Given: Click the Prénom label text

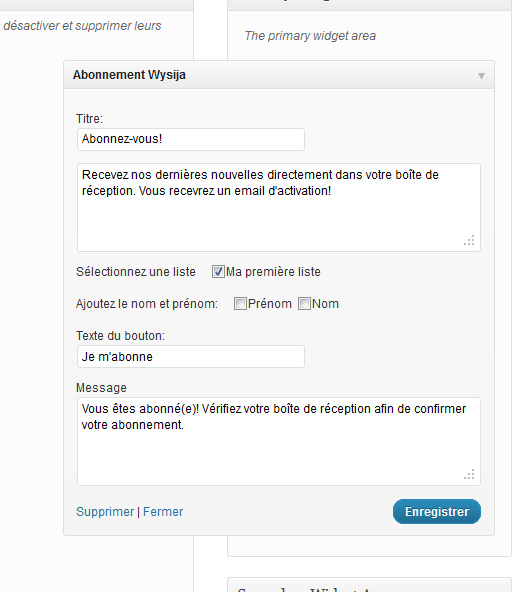Looking at the screenshot, I should pos(270,304).
